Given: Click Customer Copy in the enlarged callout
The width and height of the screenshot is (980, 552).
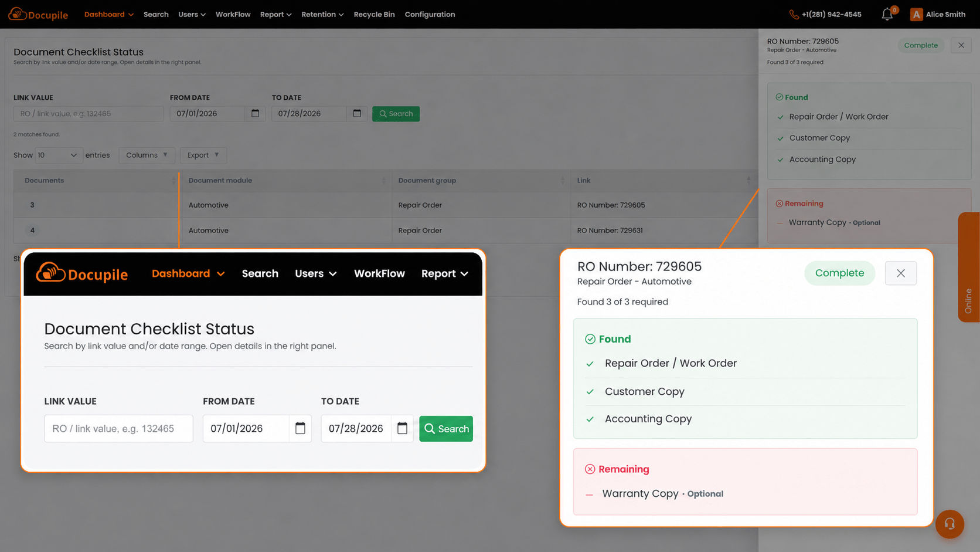Looking at the screenshot, I should [644, 392].
